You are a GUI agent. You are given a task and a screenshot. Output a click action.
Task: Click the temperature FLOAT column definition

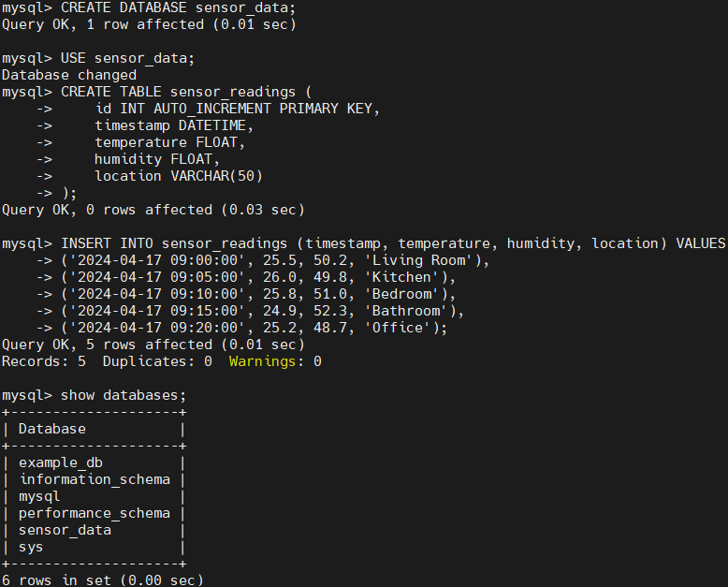[x=169, y=142]
